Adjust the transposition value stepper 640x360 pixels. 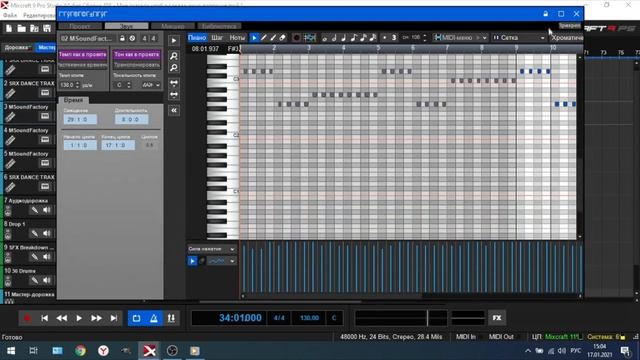point(129,85)
